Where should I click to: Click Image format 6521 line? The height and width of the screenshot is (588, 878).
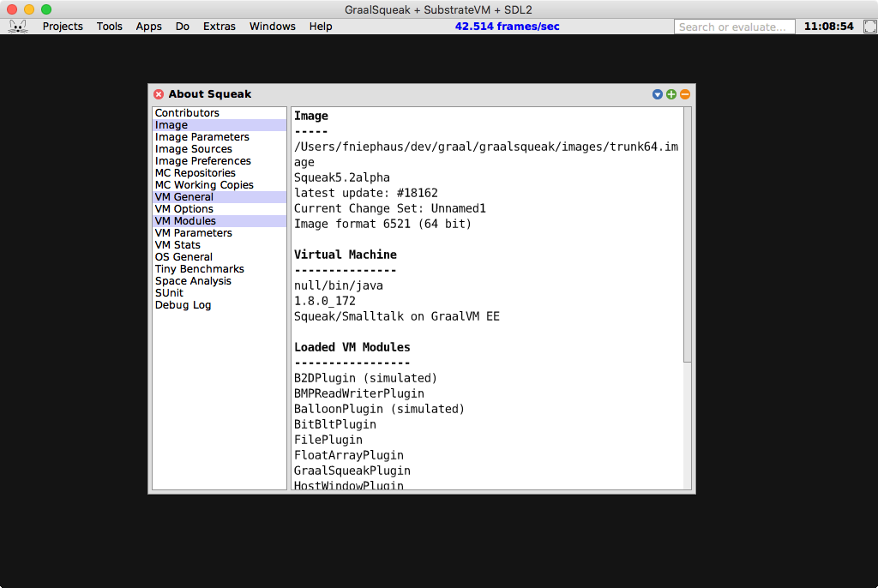[x=382, y=224]
